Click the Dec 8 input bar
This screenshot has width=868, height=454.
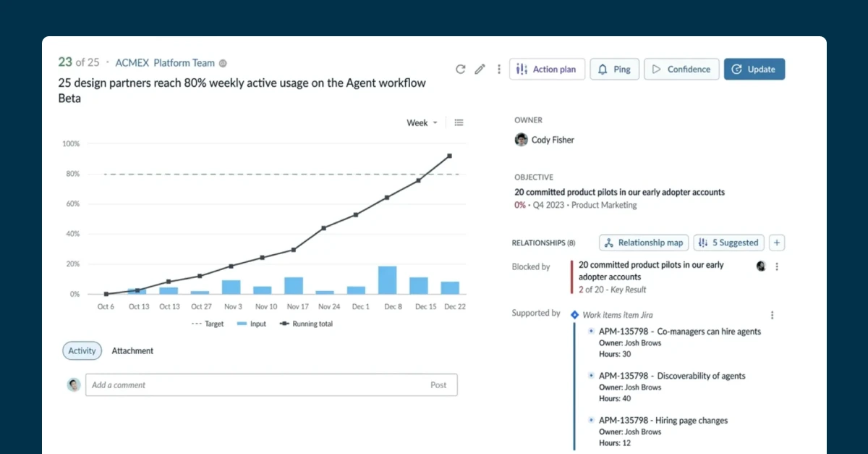tap(388, 280)
